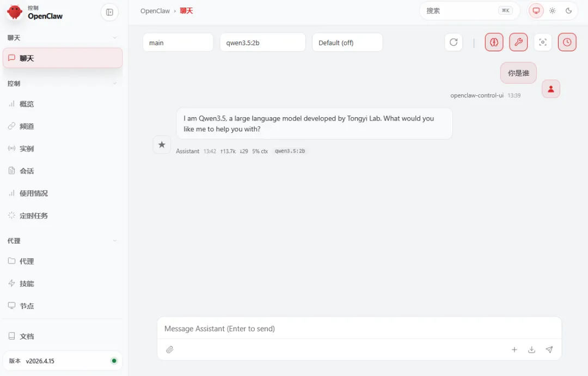Viewport: 588px width, 376px height.
Task: Toggle focus mode scan icon
Action: click(543, 42)
